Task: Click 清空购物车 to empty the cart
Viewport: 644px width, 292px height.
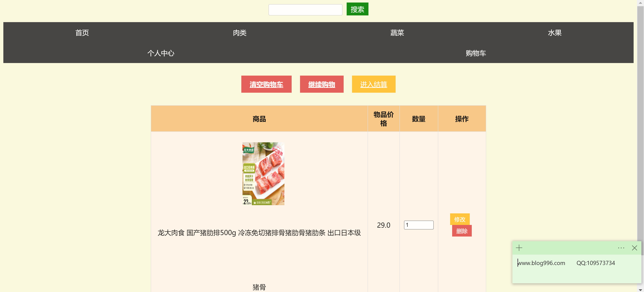Action: (266, 84)
